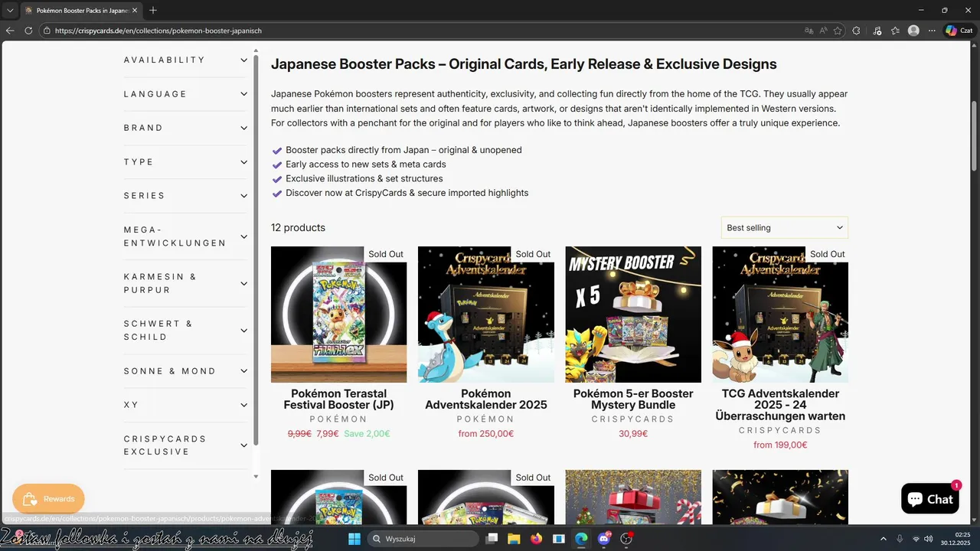Open a new browser tab with plus

pyautogui.click(x=153, y=10)
